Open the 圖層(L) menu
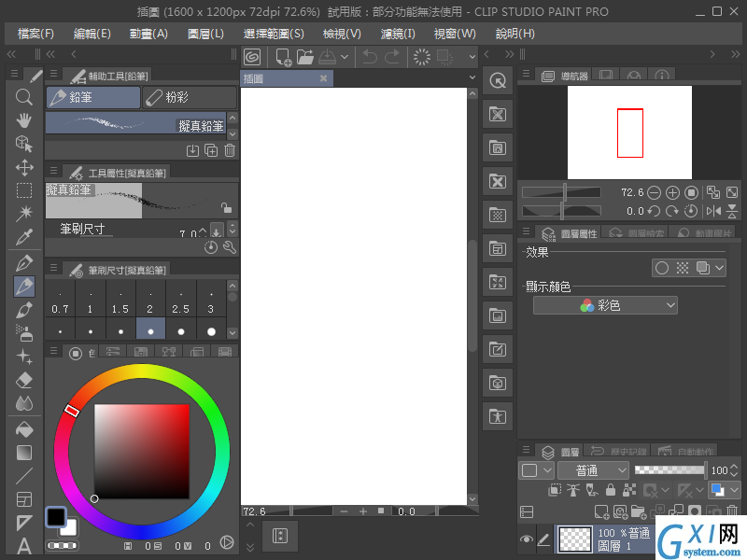 pyautogui.click(x=205, y=34)
